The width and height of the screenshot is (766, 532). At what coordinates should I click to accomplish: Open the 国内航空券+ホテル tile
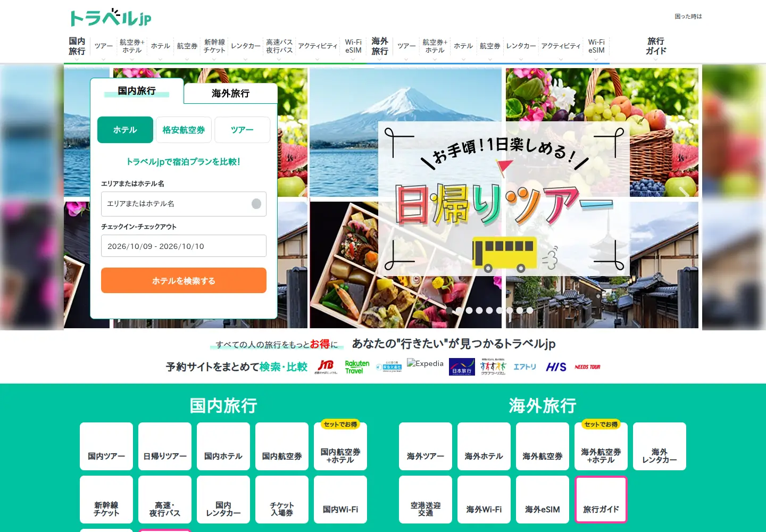[x=340, y=446]
